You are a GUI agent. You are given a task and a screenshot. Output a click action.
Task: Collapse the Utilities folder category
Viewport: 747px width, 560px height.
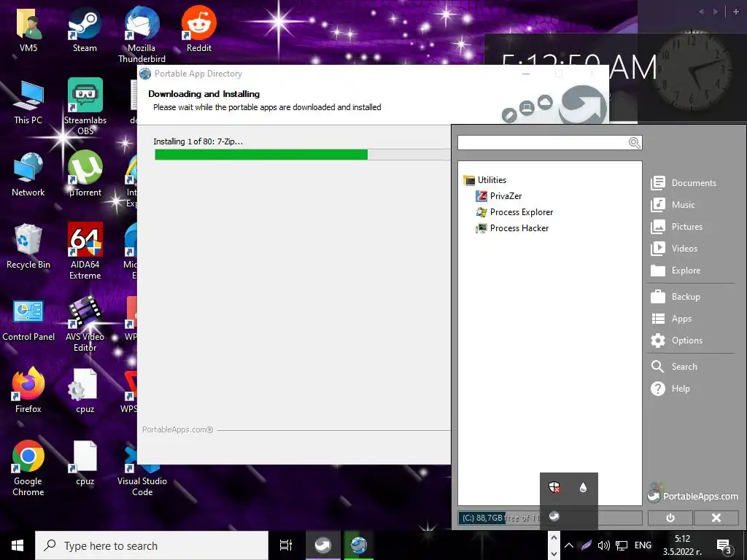485,180
